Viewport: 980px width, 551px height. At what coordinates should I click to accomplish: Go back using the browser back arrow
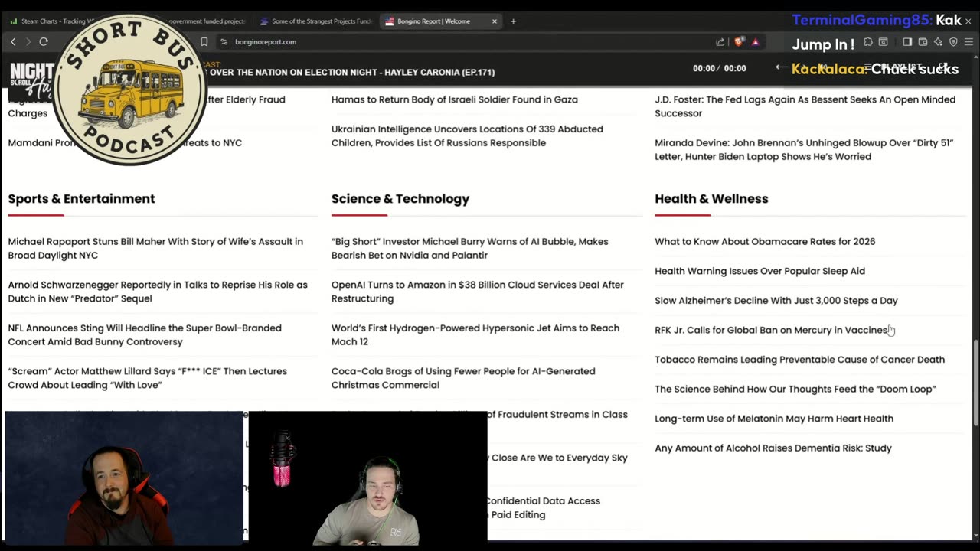click(13, 41)
